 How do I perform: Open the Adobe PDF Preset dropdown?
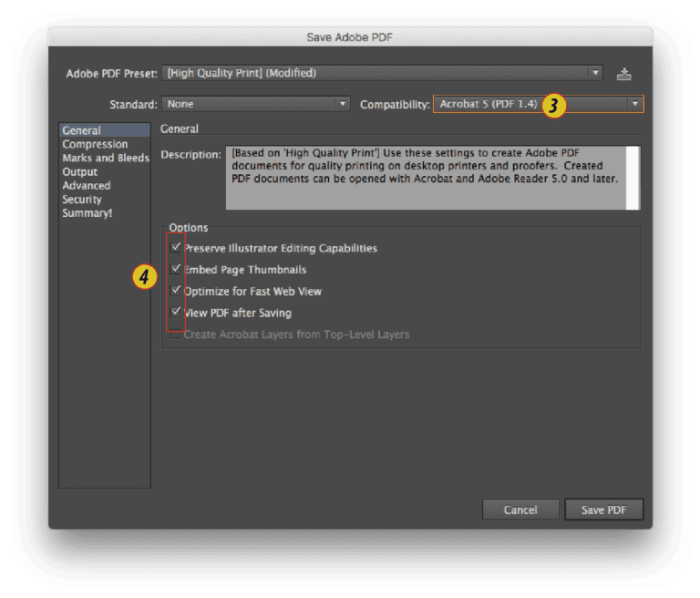point(382,73)
